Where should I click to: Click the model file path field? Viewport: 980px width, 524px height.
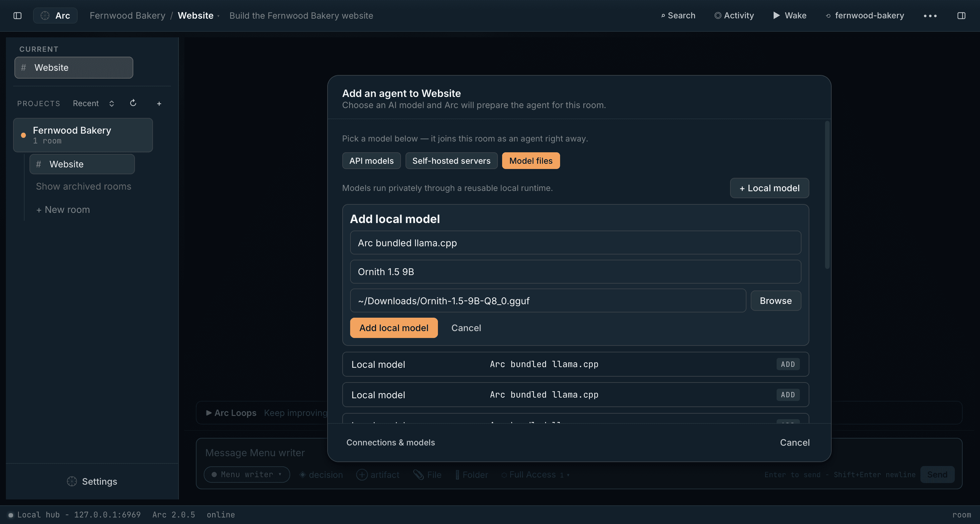pyautogui.click(x=548, y=301)
